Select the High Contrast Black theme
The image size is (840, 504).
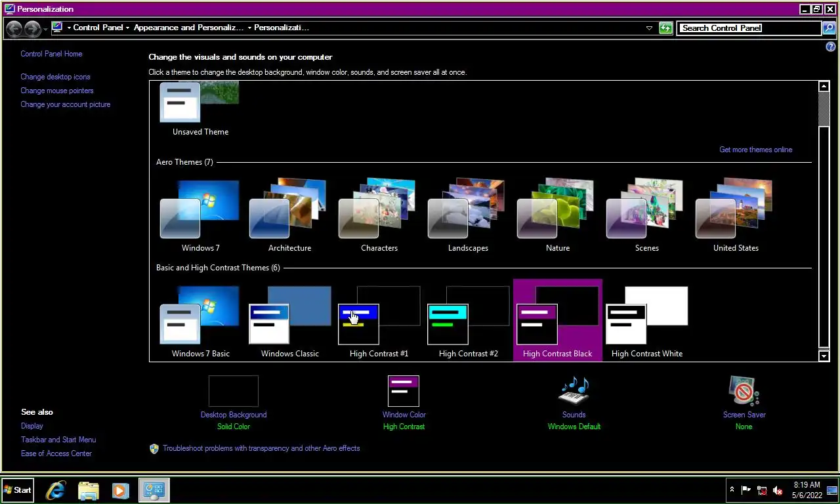(x=557, y=321)
